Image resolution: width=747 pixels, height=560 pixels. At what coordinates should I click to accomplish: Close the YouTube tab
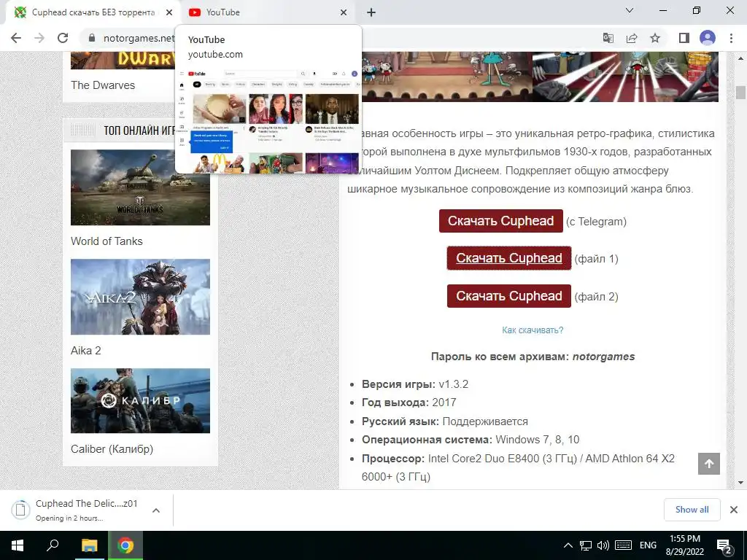pyautogui.click(x=344, y=12)
